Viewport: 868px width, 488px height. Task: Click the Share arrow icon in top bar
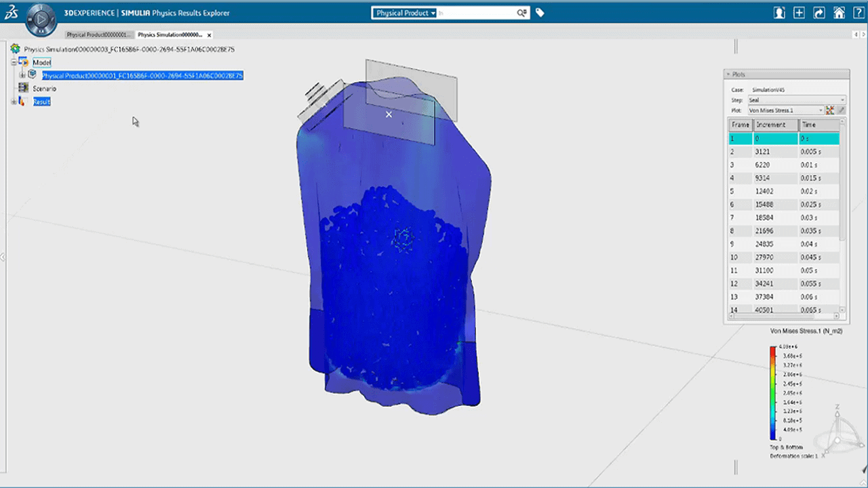point(819,13)
